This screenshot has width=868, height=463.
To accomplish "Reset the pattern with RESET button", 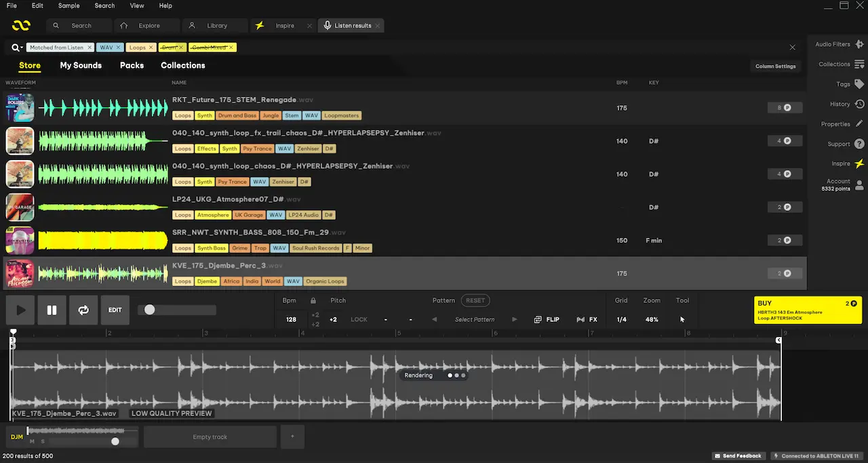I will coord(475,300).
